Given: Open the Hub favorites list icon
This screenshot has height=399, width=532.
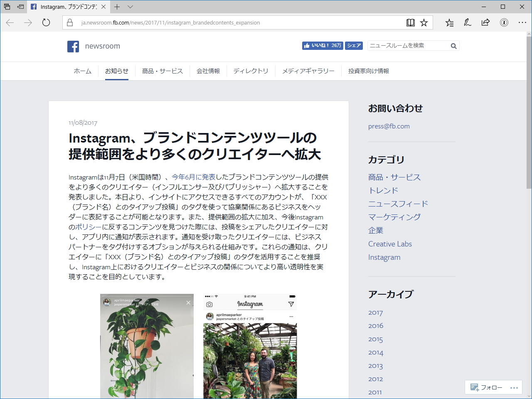Looking at the screenshot, I should [449, 23].
